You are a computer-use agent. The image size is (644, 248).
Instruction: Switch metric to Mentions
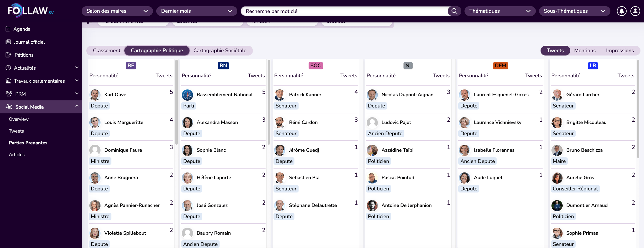tap(585, 50)
